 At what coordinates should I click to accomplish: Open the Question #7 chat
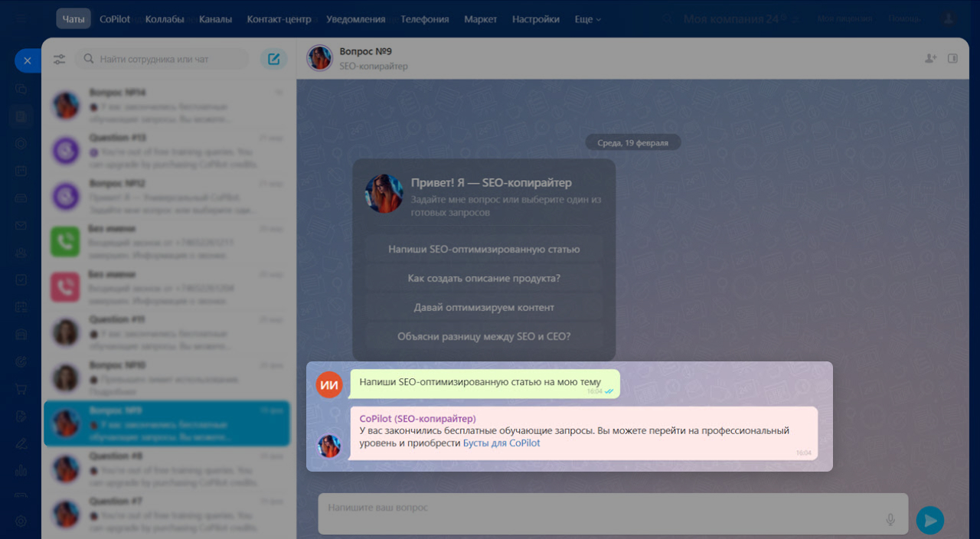coord(167,514)
